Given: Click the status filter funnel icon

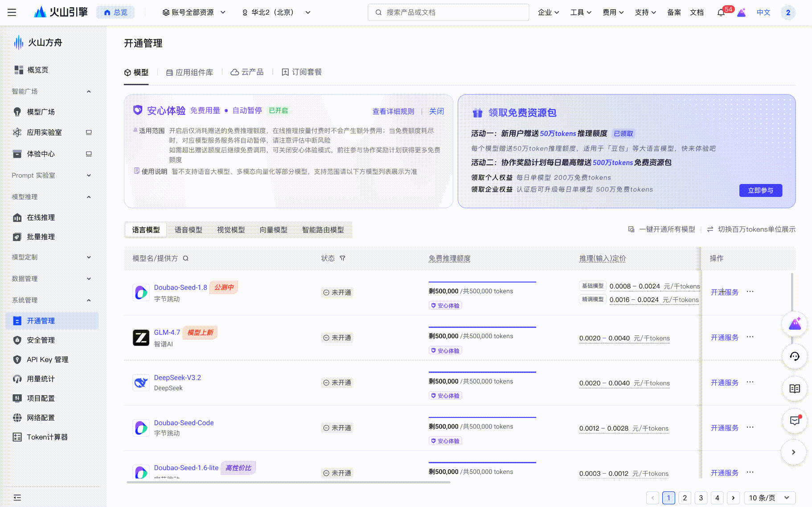Looking at the screenshot, I should click(x=342, y=258).
